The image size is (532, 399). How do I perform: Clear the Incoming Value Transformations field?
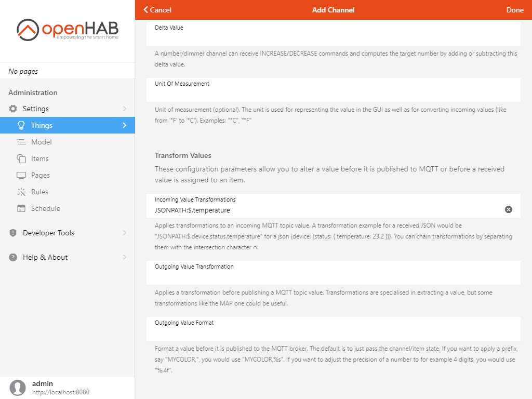[x=509, y=209]
